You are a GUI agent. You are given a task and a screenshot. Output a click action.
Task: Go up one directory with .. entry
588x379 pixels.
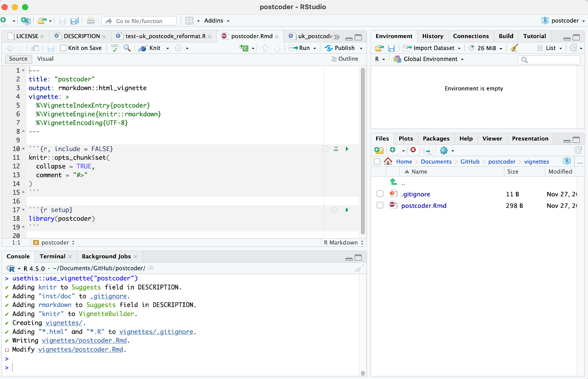(x=403, y=183)
